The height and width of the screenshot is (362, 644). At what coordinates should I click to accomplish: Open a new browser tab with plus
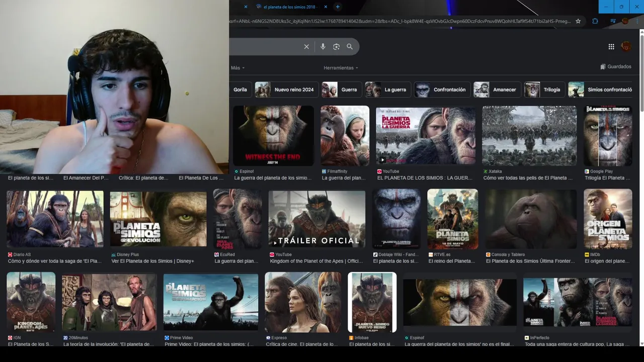(338, 7)
